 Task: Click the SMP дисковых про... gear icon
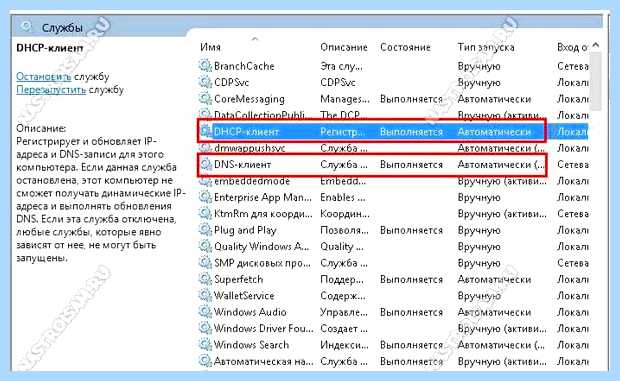pyautogui.click(x=205, y=262)
